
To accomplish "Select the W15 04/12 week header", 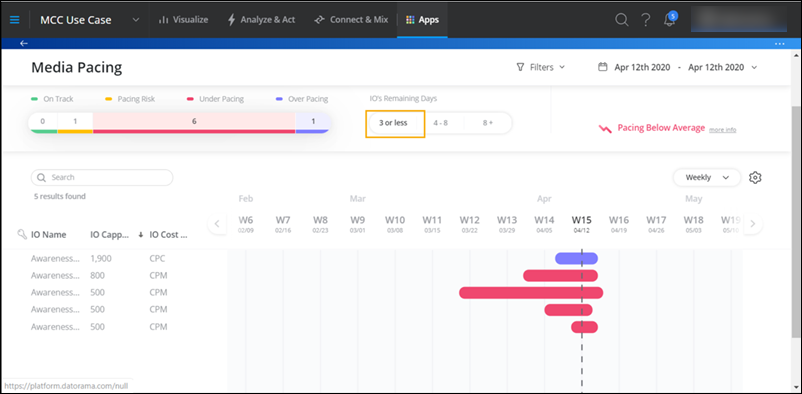I will point(582,224).
